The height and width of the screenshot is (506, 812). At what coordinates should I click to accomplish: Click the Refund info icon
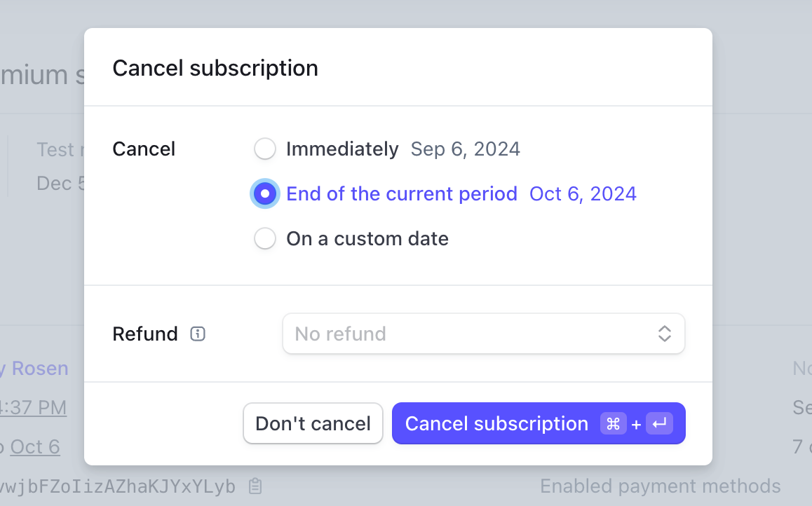coord(198,334)
